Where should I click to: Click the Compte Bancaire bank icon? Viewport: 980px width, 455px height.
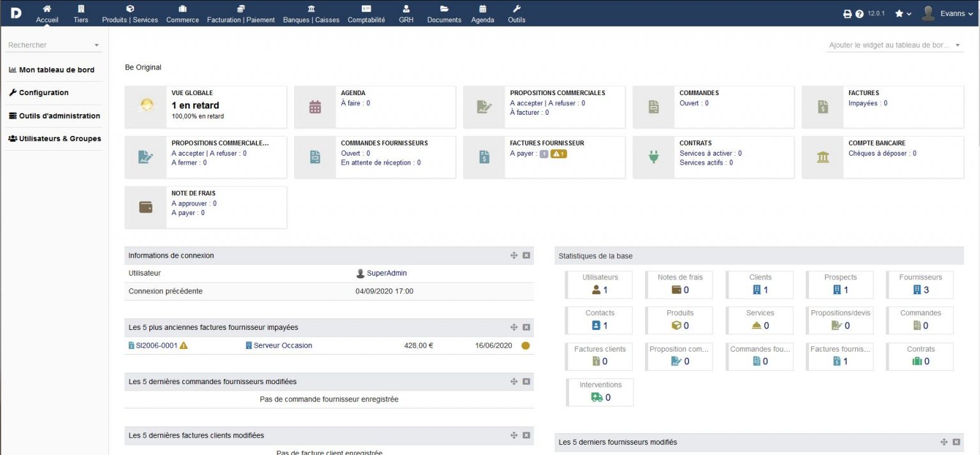coord(822,156)
